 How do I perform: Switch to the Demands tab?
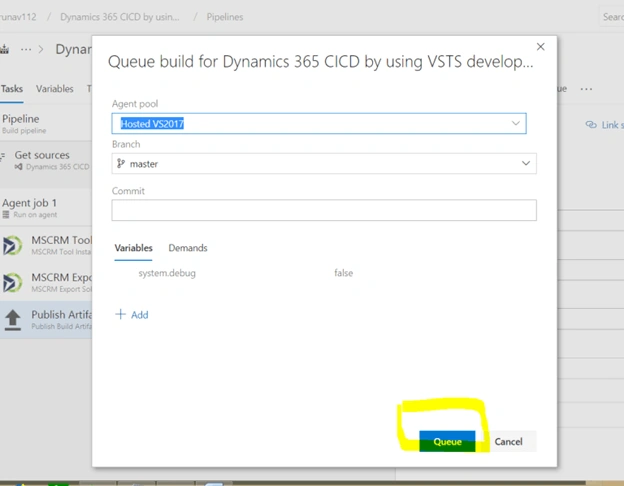[188, 248]
